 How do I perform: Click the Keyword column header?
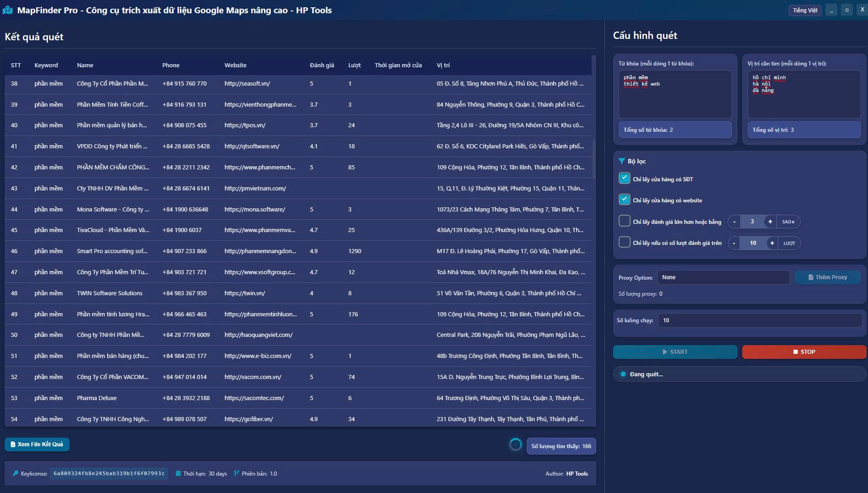tap(46, 65)
